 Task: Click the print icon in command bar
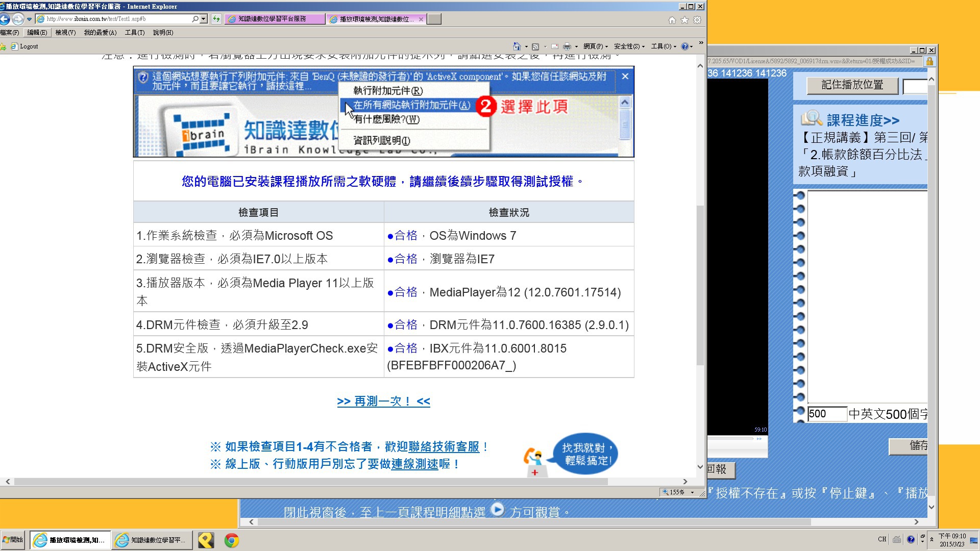coord(567,46)
